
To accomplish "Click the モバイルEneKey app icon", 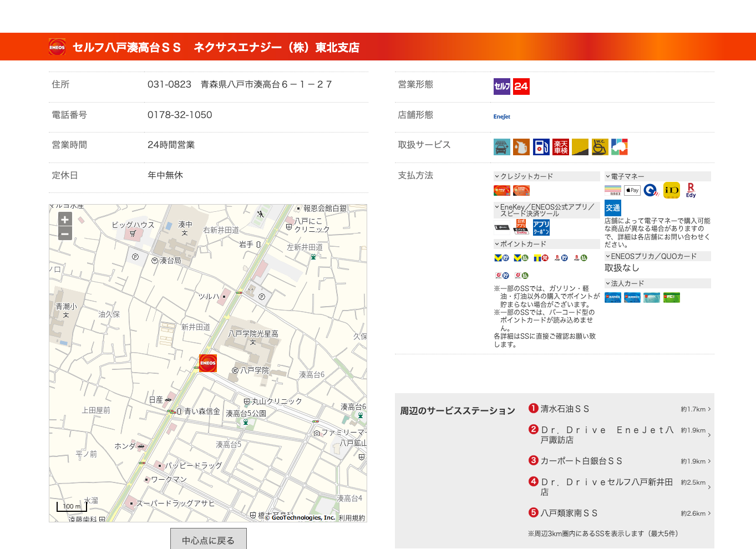I will (x=521, y=227).
